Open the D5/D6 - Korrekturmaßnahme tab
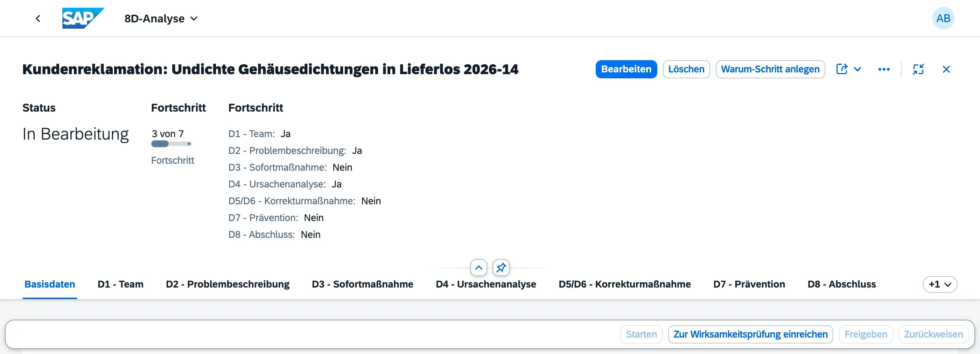The image size is (980, 354). pyautogui.click(x=625, y=284)
